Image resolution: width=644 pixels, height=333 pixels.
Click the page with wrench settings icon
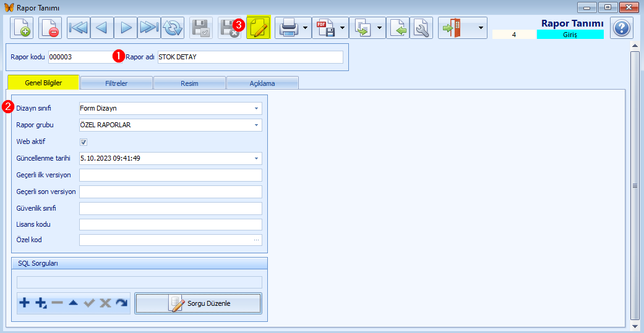click(421, 28)
